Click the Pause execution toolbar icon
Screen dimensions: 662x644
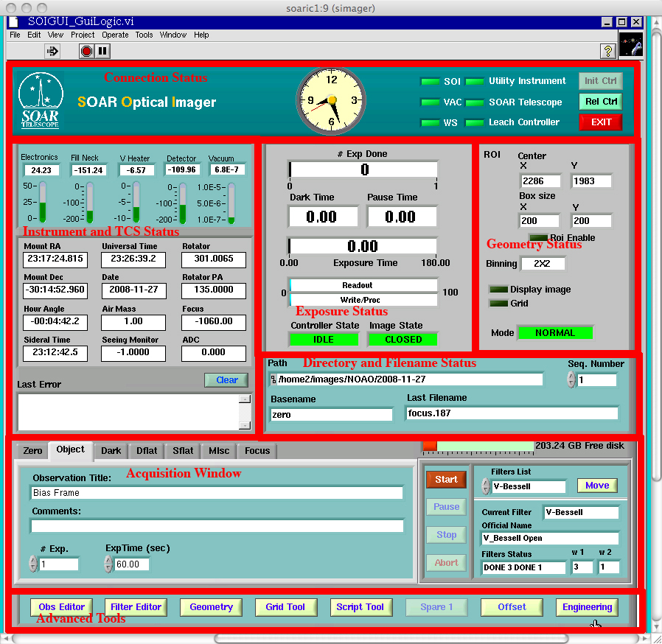pyautogui.click(x=102, y=51)
